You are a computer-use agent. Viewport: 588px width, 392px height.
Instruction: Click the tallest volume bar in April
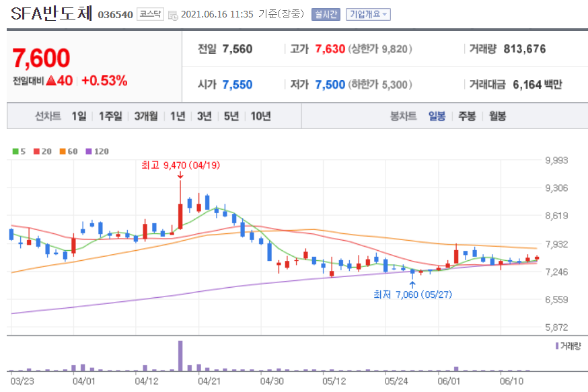[180, 356]
